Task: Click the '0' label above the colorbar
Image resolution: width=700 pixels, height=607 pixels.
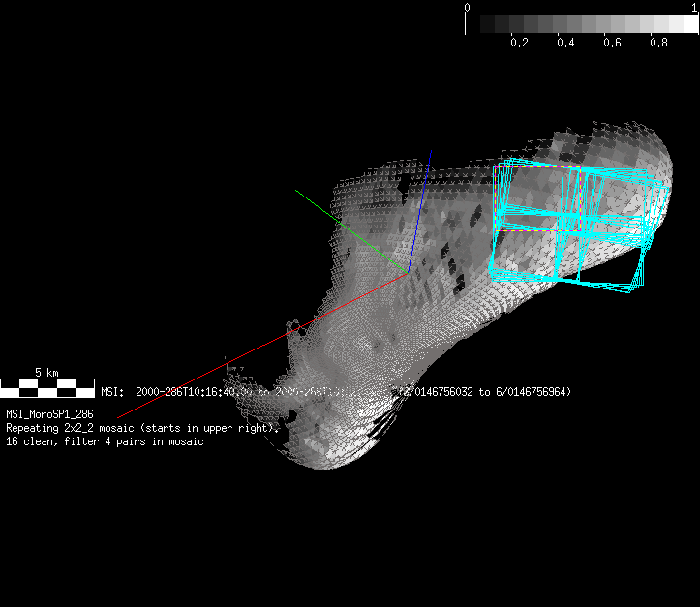Action: click(467, 7)
